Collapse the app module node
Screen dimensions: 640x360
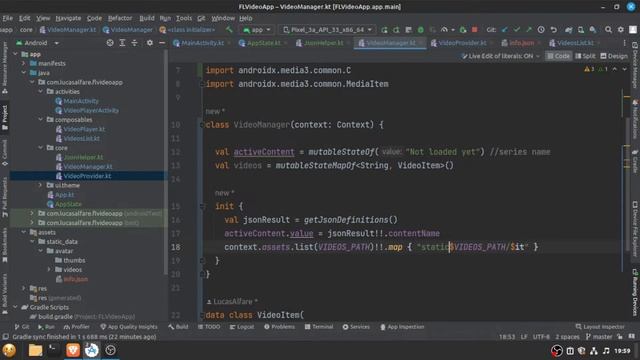[16, 54]
